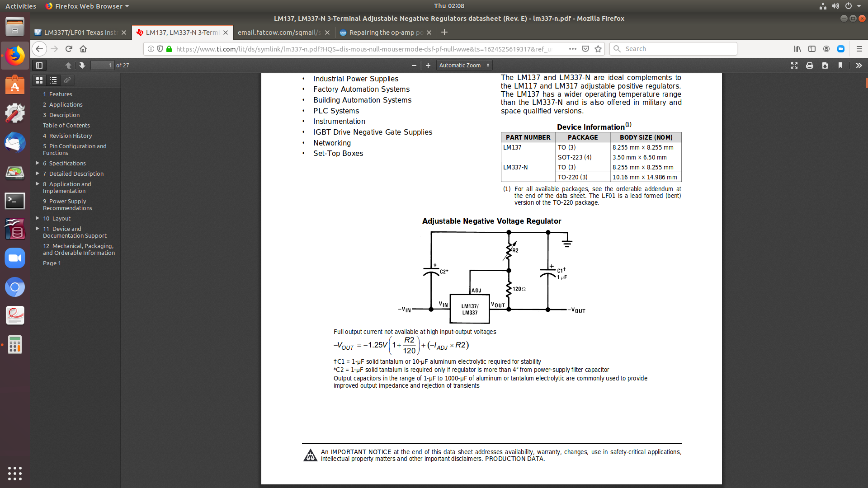The height and width of the screenshot is (488, 868).
Task: Expand the 10 Layout outline item
Action: (38, 218)
